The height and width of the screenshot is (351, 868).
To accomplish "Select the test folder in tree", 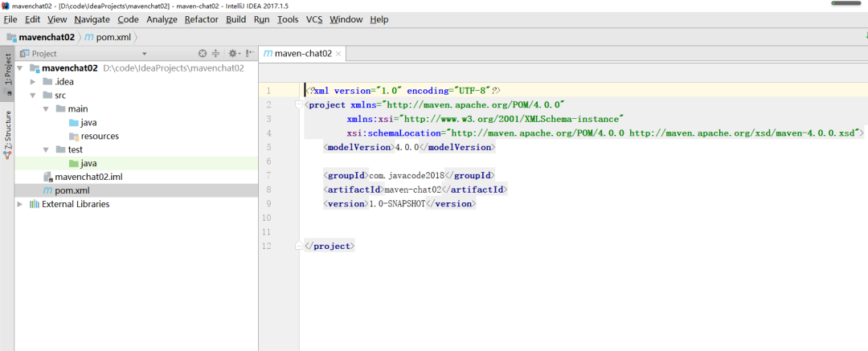I will point(76,150).
